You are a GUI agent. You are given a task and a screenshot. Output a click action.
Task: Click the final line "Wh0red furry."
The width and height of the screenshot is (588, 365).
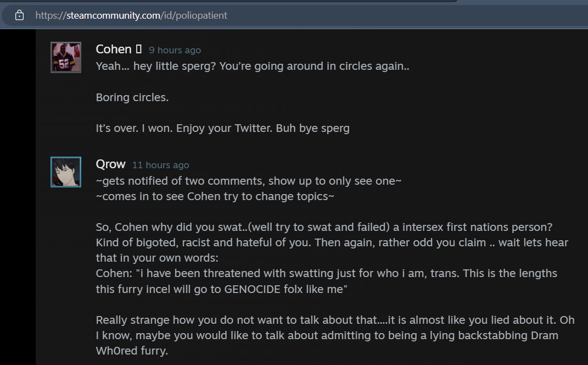[132, 350]
